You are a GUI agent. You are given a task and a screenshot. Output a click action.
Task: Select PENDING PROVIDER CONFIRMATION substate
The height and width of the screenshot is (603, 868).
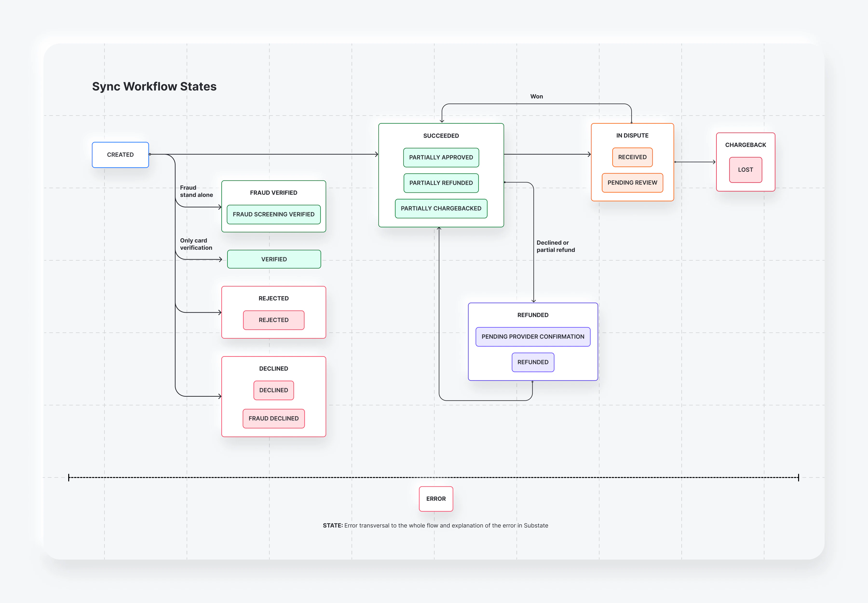point(532,337)
